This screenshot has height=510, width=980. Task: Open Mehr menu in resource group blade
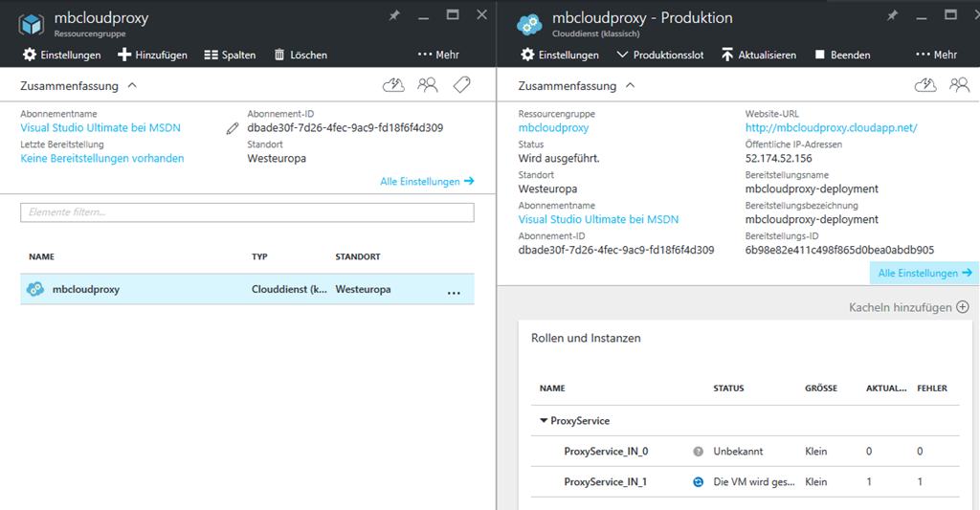pos(438,55)
